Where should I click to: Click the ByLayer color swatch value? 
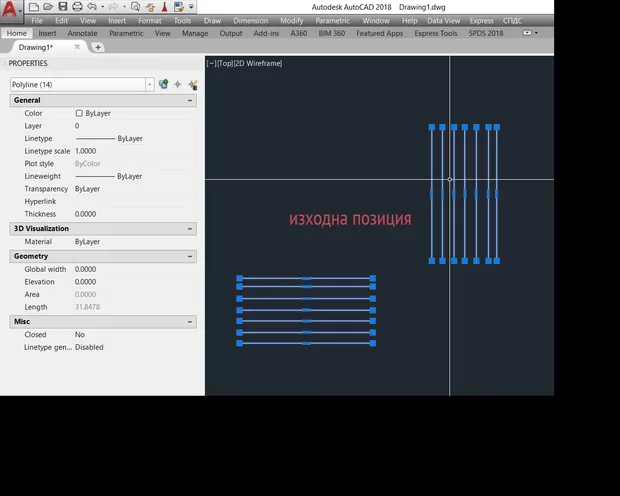(93, 114)
